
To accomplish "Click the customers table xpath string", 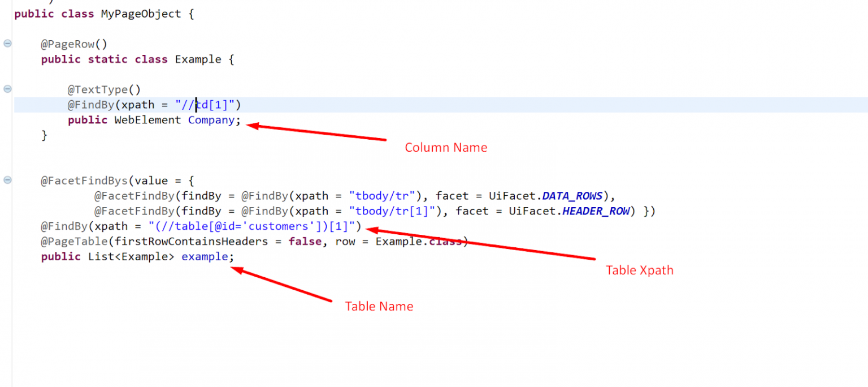I will 254,226.
